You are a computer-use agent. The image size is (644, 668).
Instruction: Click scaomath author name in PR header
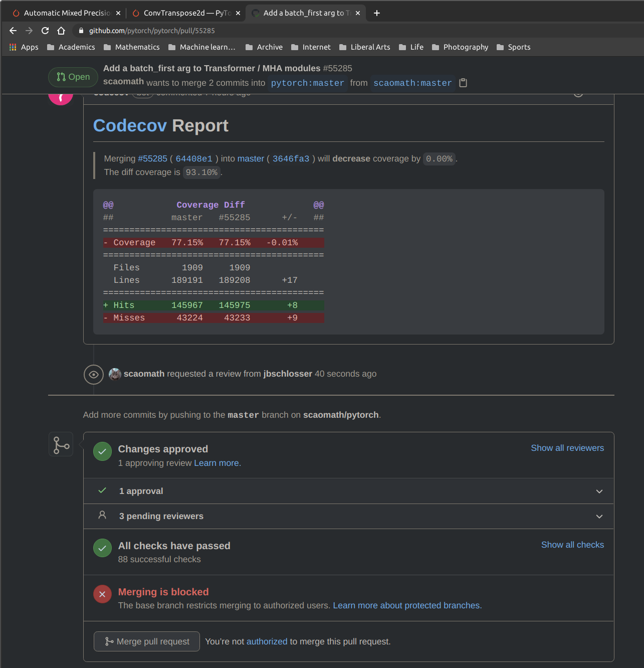pyautogui.click(x=123, y=82)
